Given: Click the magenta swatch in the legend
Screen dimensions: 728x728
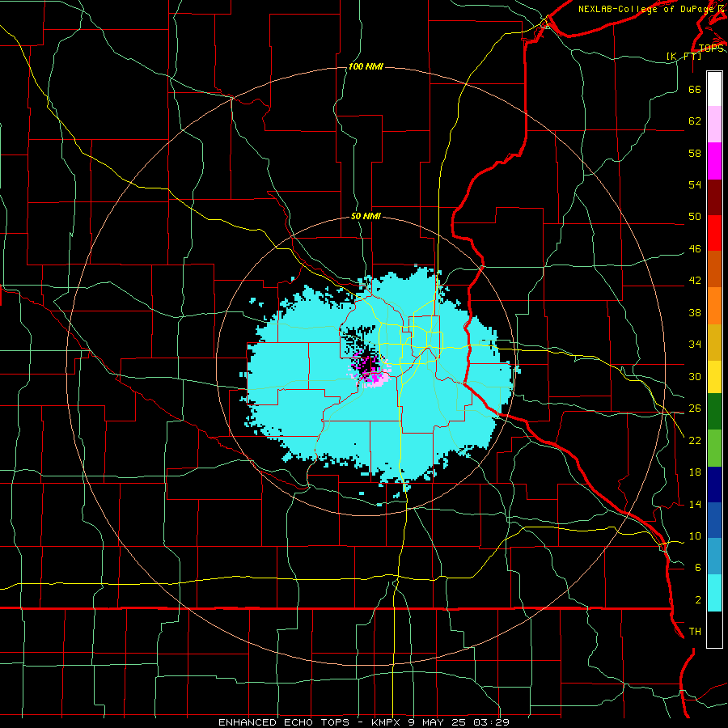Looking at the screenshot, I should 714,161.
